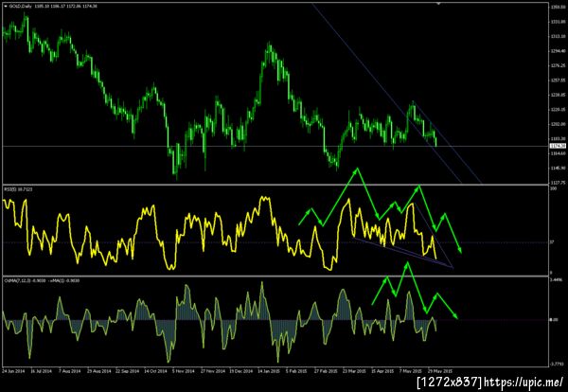This screenshot has height=392, width=568.
Task: Click the RSI level 37 axis label
Action: pos(552,242)
